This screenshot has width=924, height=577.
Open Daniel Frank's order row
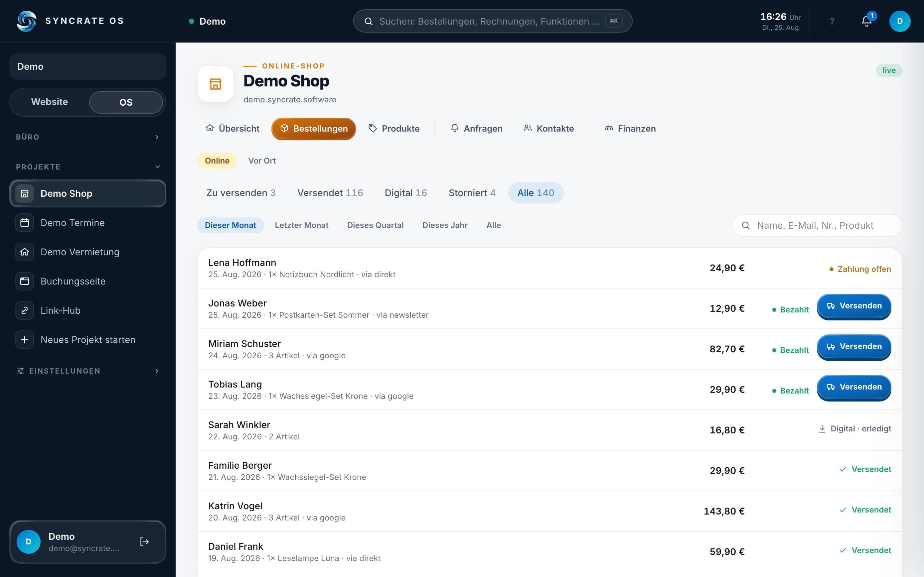pyautogui.click(x=549, y=552)
